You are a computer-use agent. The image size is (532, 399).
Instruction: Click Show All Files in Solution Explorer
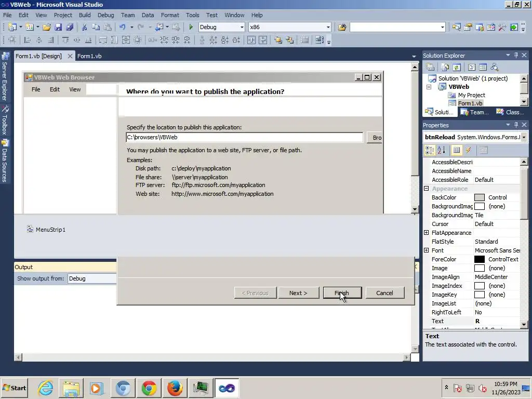click(445, 67)
